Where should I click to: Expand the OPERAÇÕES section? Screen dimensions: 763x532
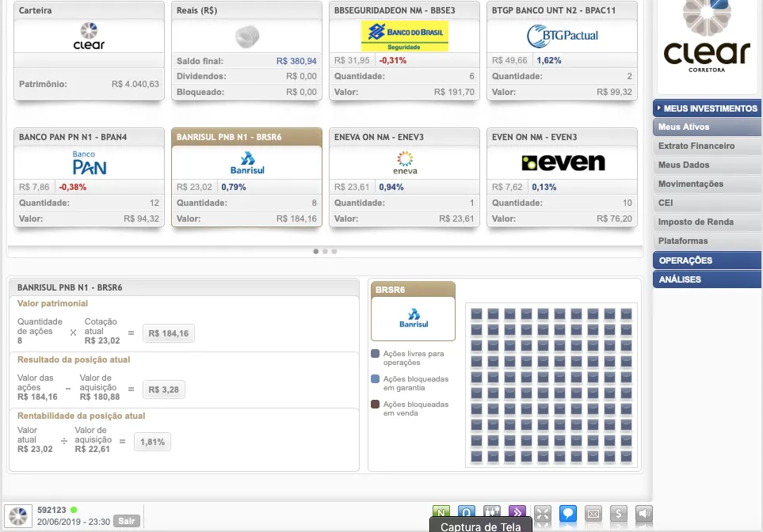(707, 260)
